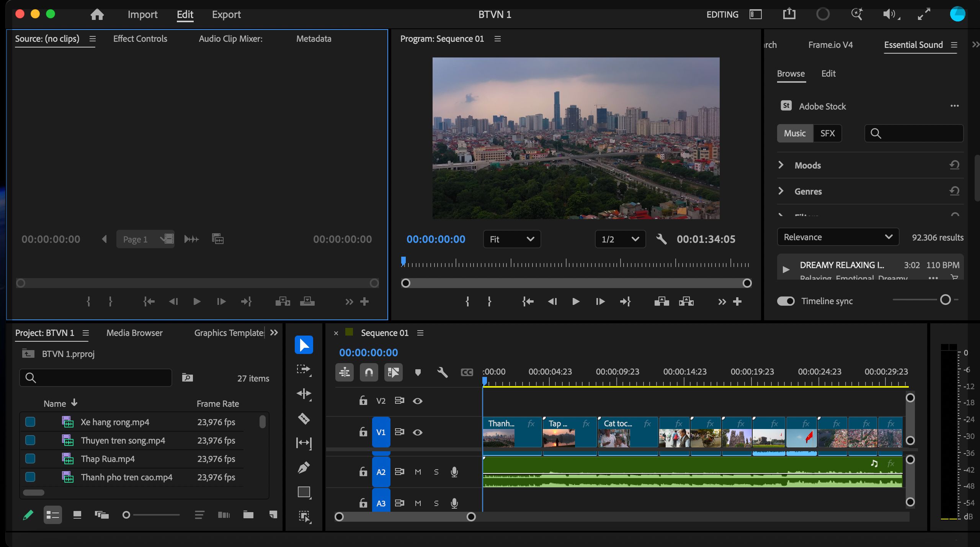Open Workspaces layout icon
This screenshot has height=547, width=980.
tap(756, 15)
